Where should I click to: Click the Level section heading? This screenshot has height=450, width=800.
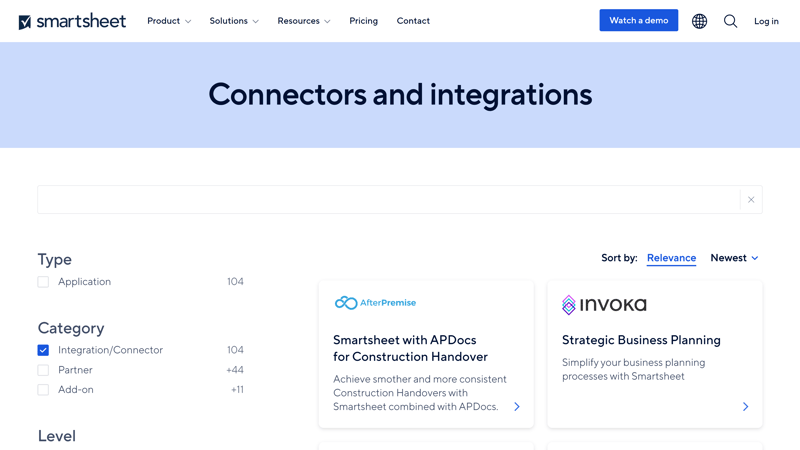[57, 436]
